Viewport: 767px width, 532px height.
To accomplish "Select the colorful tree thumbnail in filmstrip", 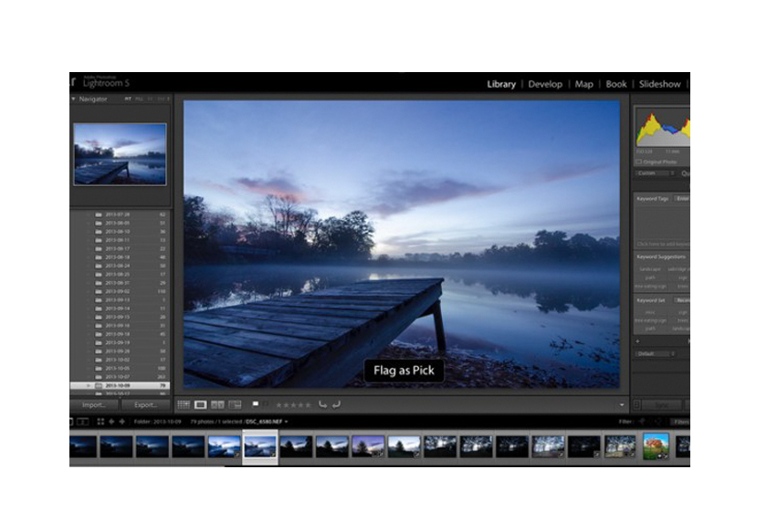I will (x=656, y=446).
